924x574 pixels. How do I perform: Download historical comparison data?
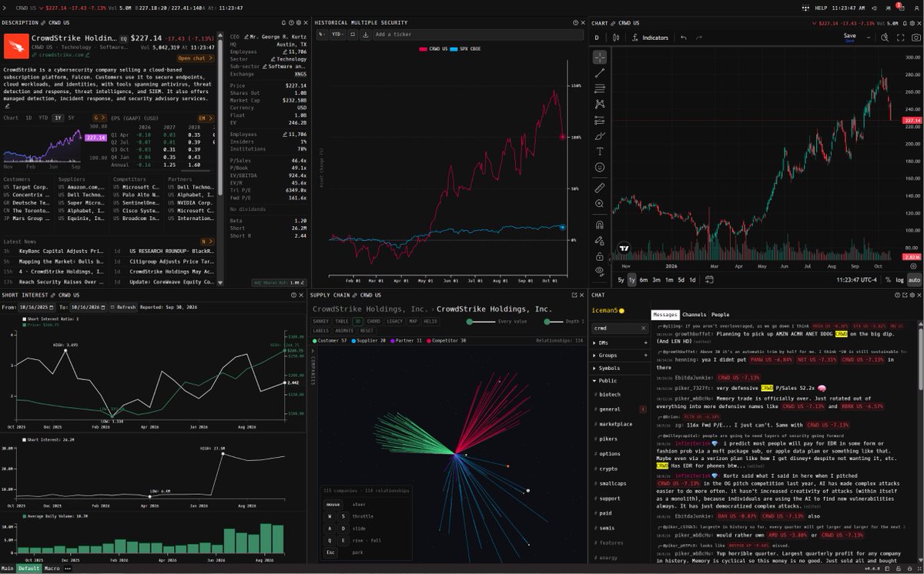click(365, 34)
